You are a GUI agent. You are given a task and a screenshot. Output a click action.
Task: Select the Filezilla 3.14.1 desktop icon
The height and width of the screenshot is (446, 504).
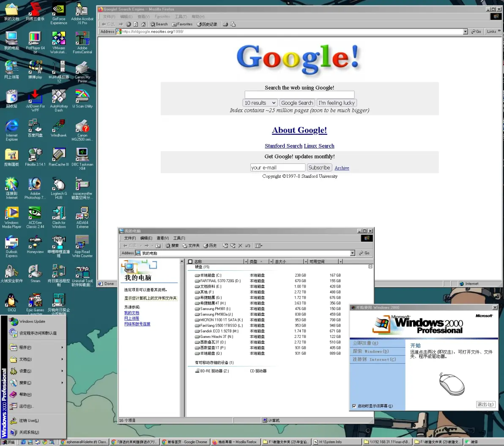(x=35, y=157)
